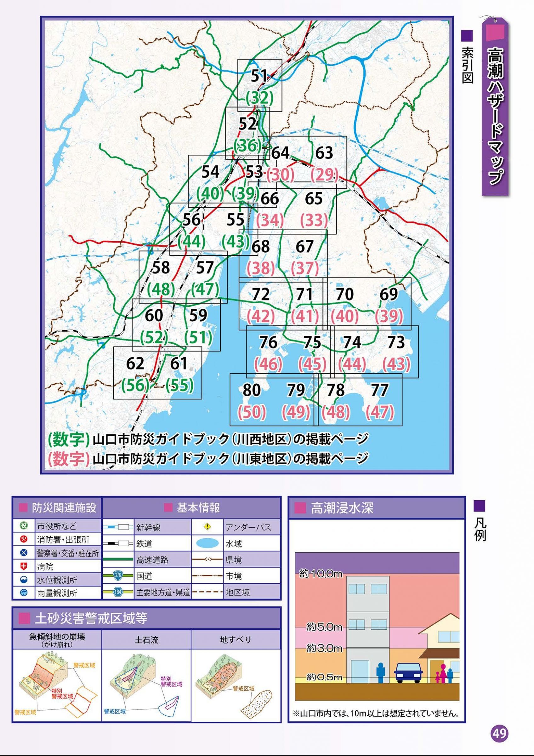Click the 凡例 heading on the right
The height and width of the screenshot is (756, 534).
point(480,530)
